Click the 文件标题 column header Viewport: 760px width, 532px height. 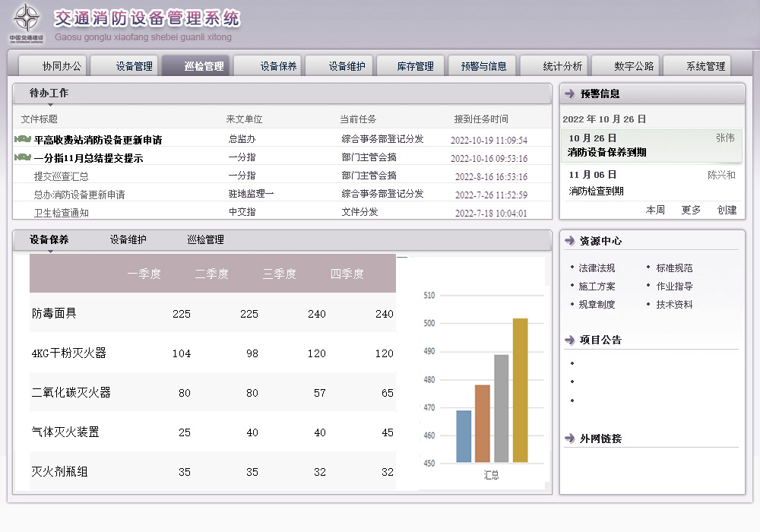click(40, 119)
